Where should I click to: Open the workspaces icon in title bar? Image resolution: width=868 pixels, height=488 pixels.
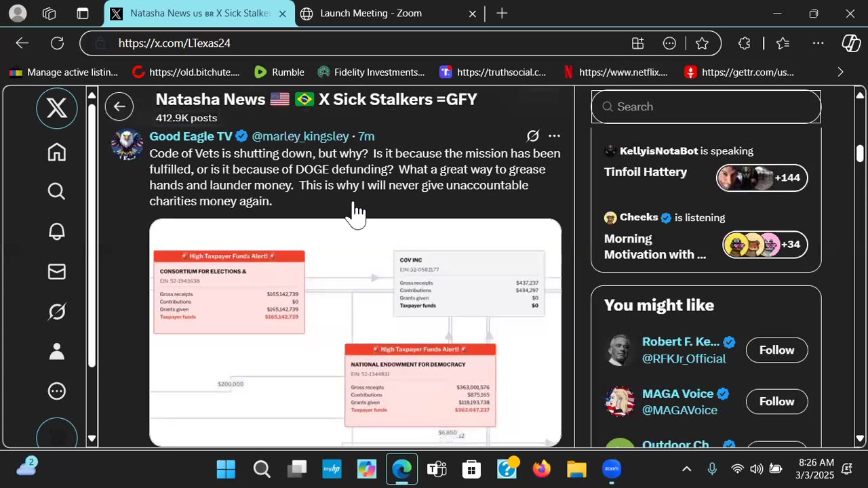point(50,14)
